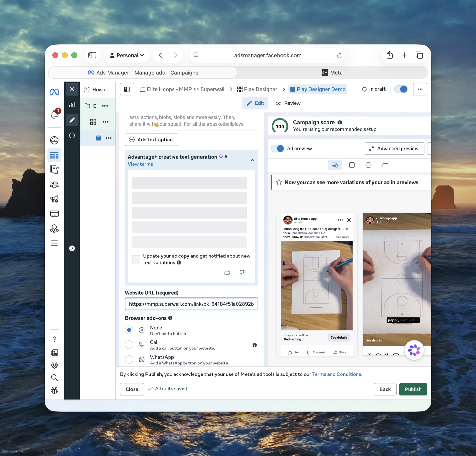Select vertical story preview format icon
The image size is (476, 456).
[x=368, y=165]
